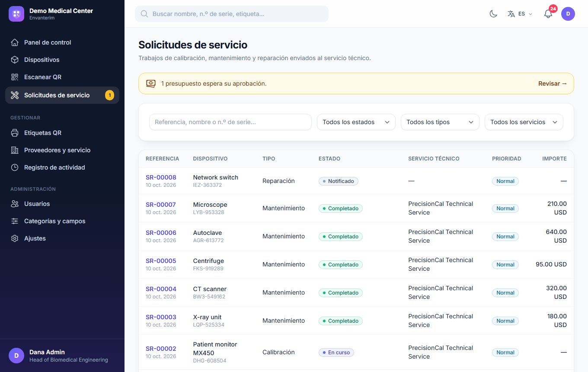Go to Dispositivos in the sidebar
The image size is (588, 372).
tap(62, 60)
